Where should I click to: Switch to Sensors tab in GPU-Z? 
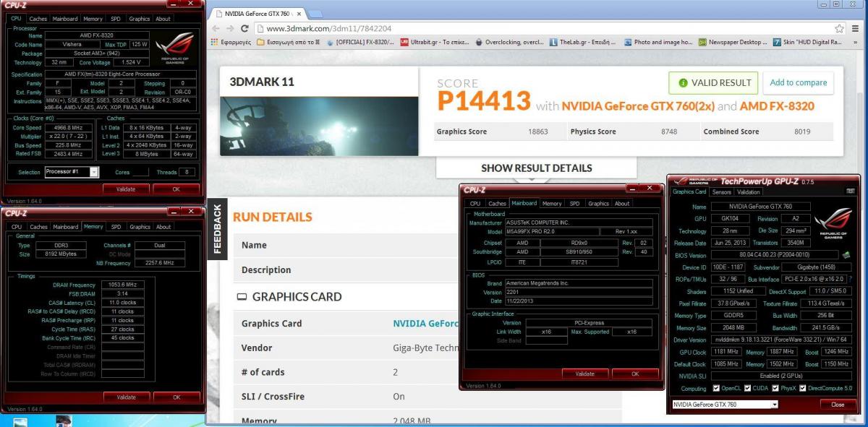pyautogui.click(x=721, y=192)
